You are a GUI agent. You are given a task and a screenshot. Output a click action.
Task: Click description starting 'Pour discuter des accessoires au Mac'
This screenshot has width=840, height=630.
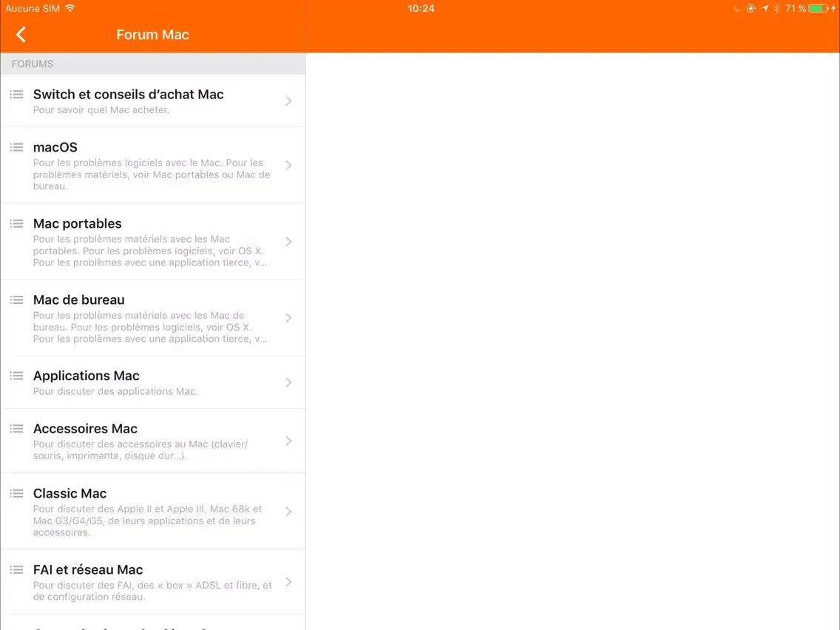pyautogui.click(x=140, y=450)
